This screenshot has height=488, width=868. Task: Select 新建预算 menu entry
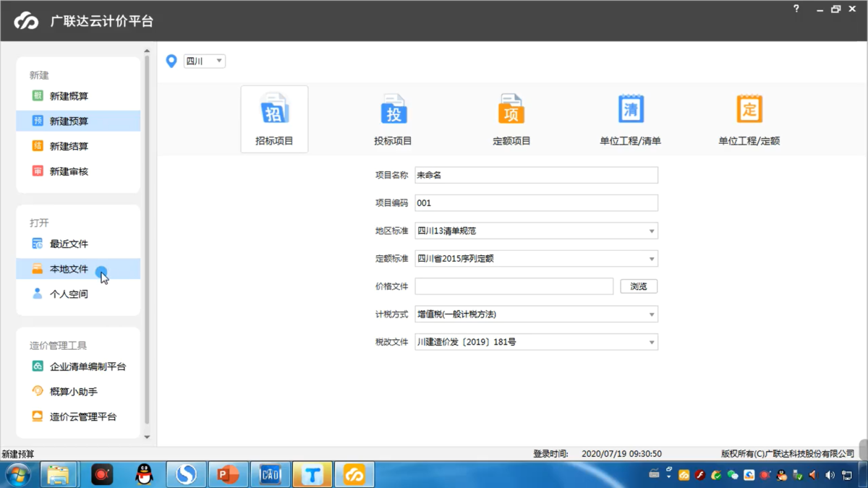[x=78, y=121]
